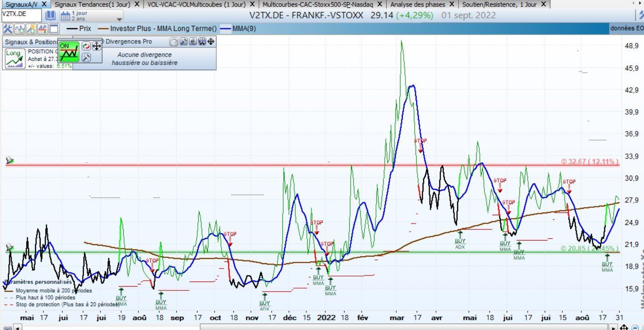Close the Analyse des phases tab
Viewport: 644px width, 330px height.
(x=452, y=4)
